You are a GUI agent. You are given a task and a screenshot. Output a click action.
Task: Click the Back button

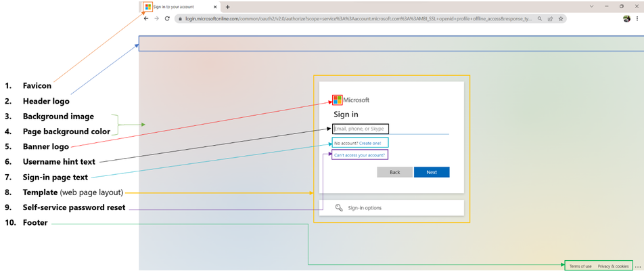click(x=394, y=172)
